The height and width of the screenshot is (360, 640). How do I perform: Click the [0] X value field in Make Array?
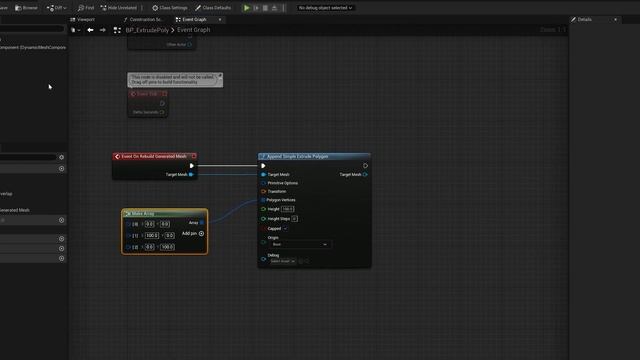pos(150,224)
